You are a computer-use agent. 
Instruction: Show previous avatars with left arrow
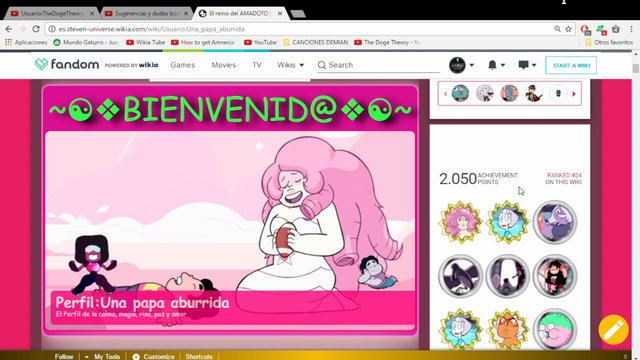tap(445, 94)
